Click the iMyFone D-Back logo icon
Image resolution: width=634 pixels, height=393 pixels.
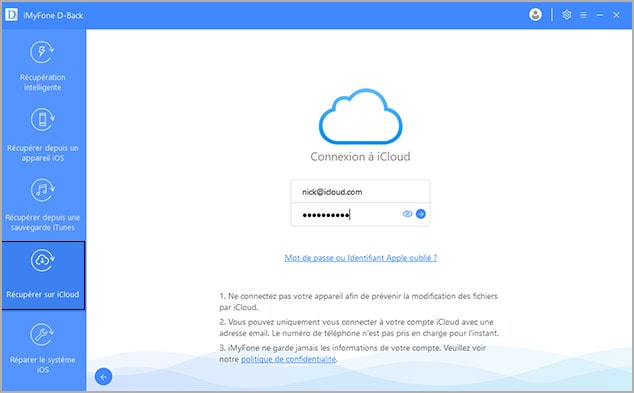pos(11,15)
